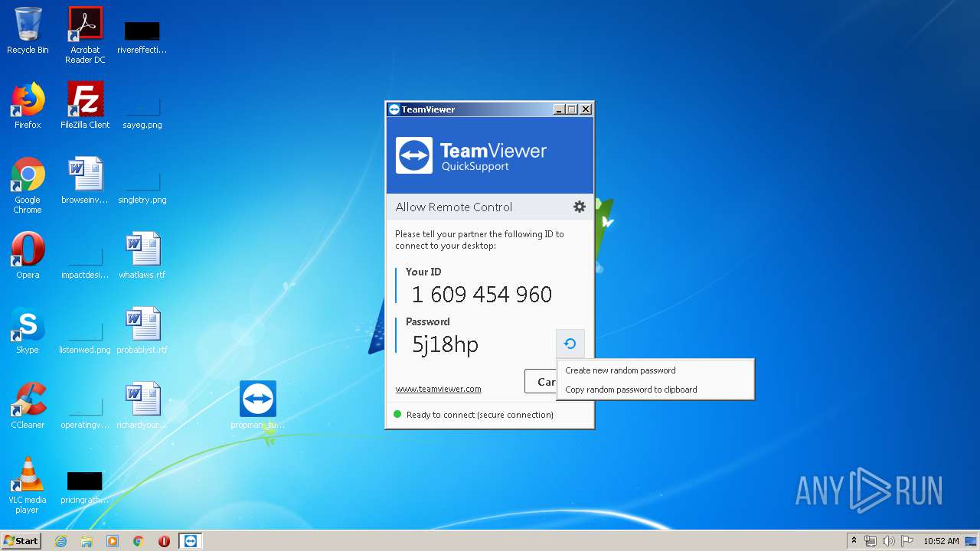Select the richardyour document icon

pyautogui.click(x=142, y=406)
